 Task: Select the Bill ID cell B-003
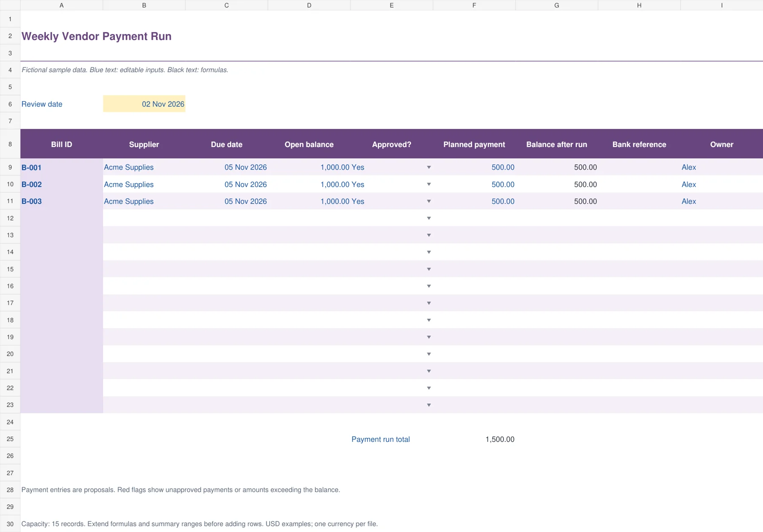click(61, 201)
